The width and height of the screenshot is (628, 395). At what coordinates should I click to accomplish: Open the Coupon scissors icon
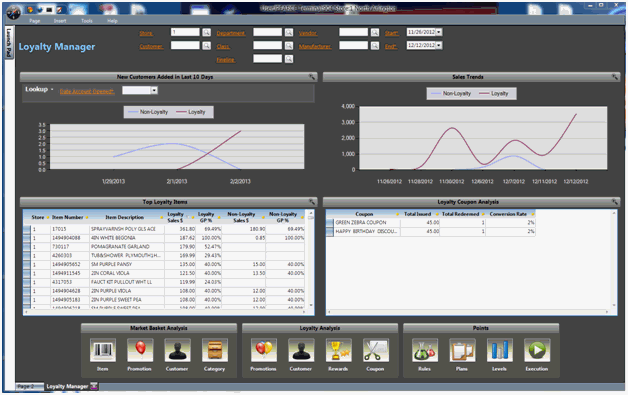(x=375, y=350)
